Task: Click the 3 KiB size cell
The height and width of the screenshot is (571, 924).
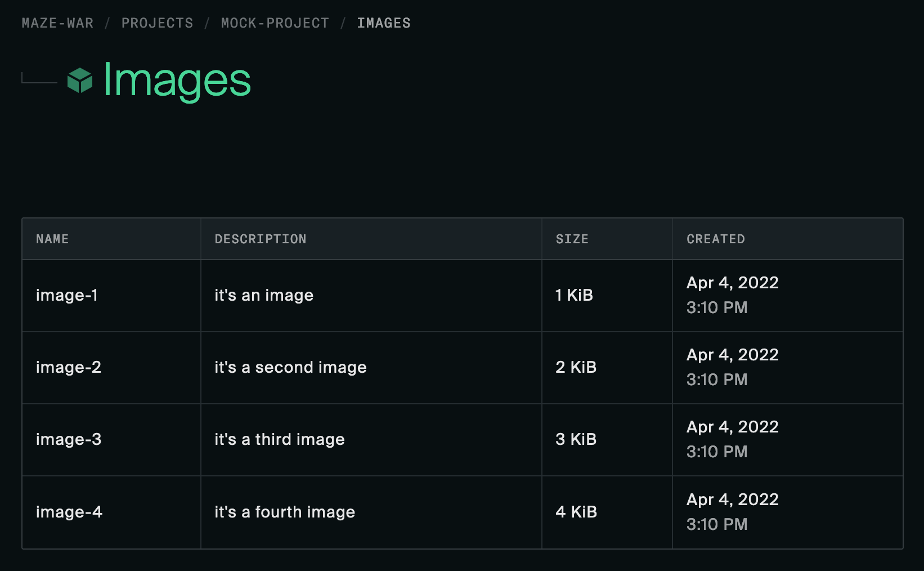Action: point(576,439)
